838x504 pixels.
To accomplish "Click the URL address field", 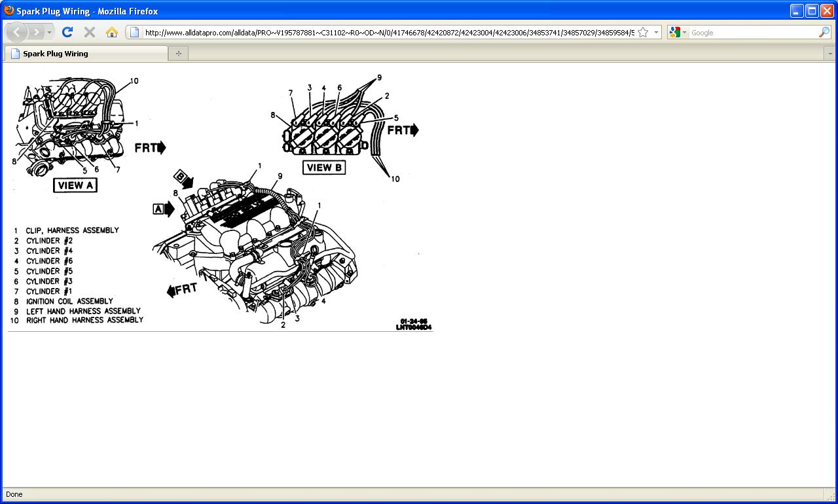I will click(x=390, y=32).
